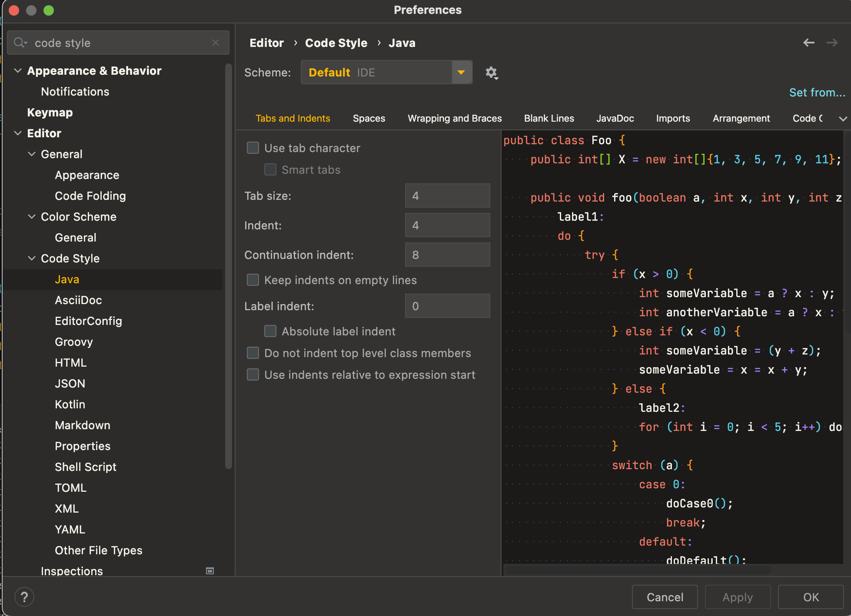Open the Imports tab
The height and width of the screenshot is (616, 851).
point(673,119)
